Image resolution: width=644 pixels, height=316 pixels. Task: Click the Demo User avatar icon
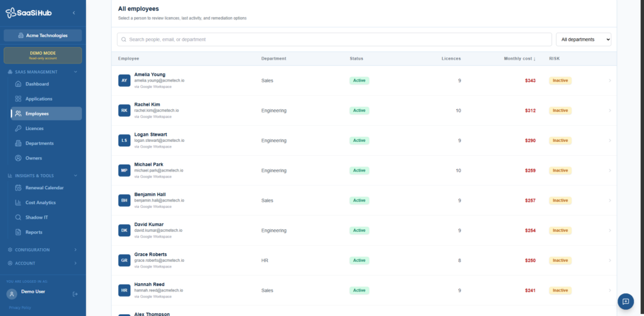point(11,294)
